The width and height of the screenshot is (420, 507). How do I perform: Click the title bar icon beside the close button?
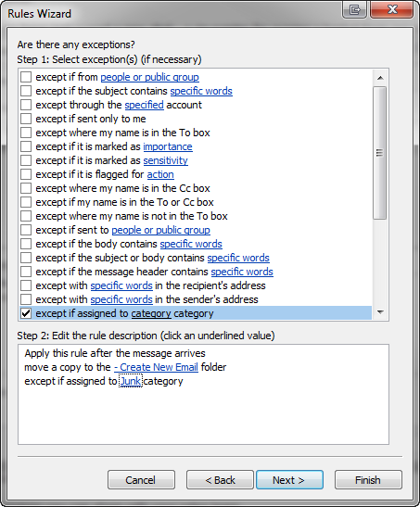pos(355,9)
